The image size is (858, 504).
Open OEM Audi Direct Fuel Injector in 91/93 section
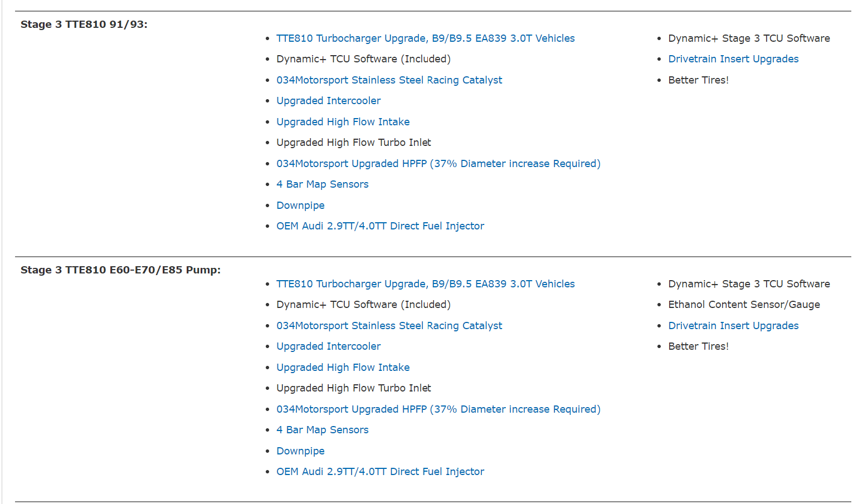[380, 226]
